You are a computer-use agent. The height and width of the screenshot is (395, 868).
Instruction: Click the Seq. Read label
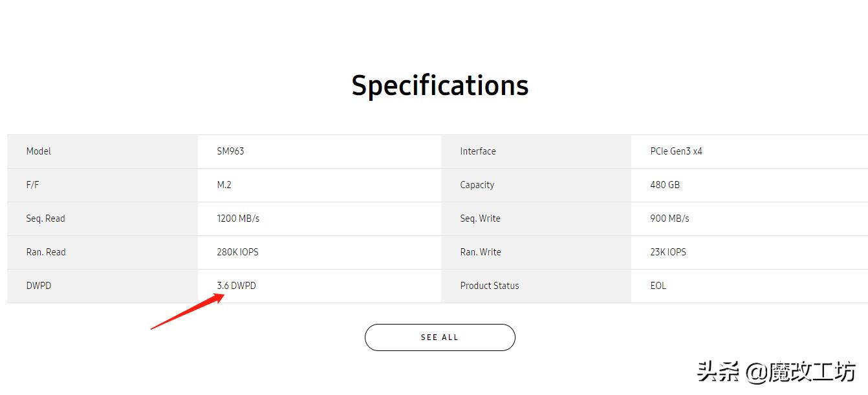46,219
